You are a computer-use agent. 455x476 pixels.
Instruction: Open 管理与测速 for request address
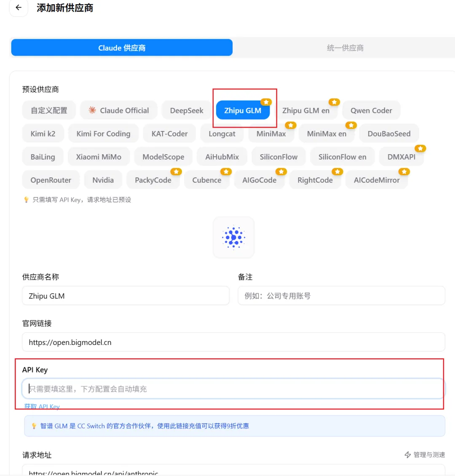coord(425,455)
